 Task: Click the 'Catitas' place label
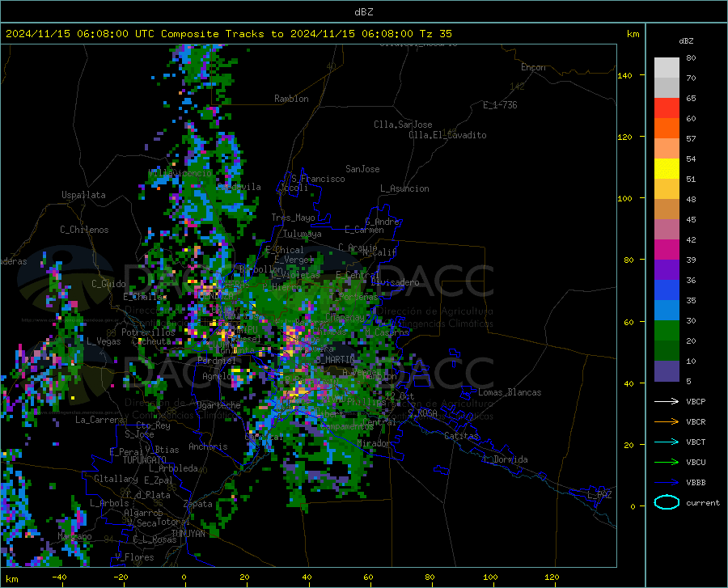(462, 436)
